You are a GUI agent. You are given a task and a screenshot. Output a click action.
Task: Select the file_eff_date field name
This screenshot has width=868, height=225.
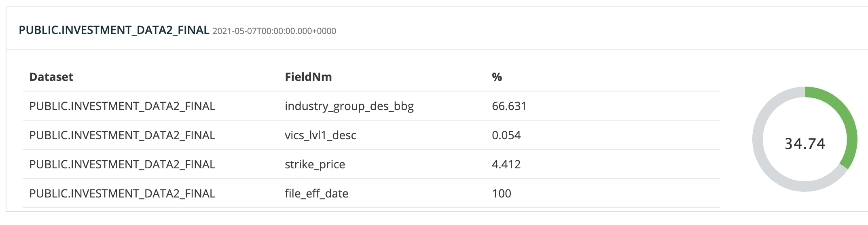(x=316, y=193)
